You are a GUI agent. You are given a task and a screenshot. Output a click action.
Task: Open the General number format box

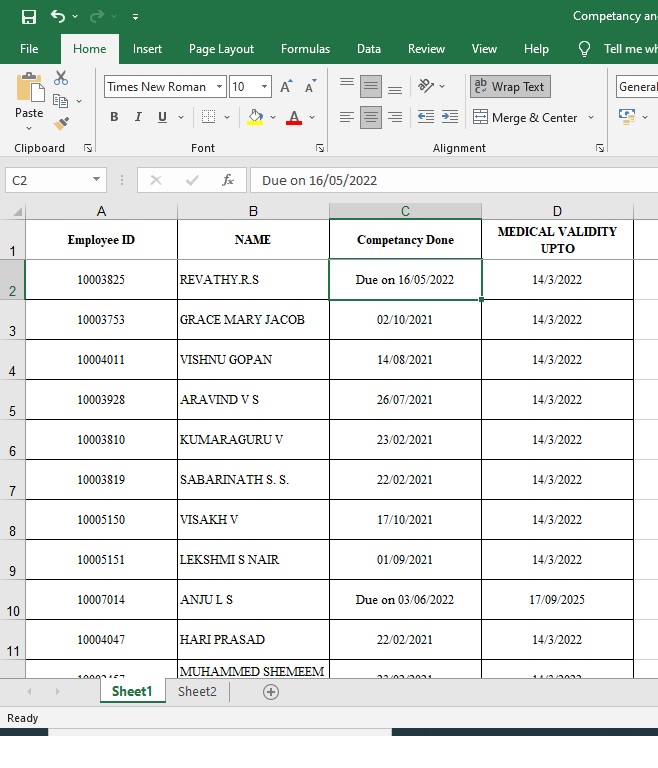pyautogui.click(x=637, y=87)
